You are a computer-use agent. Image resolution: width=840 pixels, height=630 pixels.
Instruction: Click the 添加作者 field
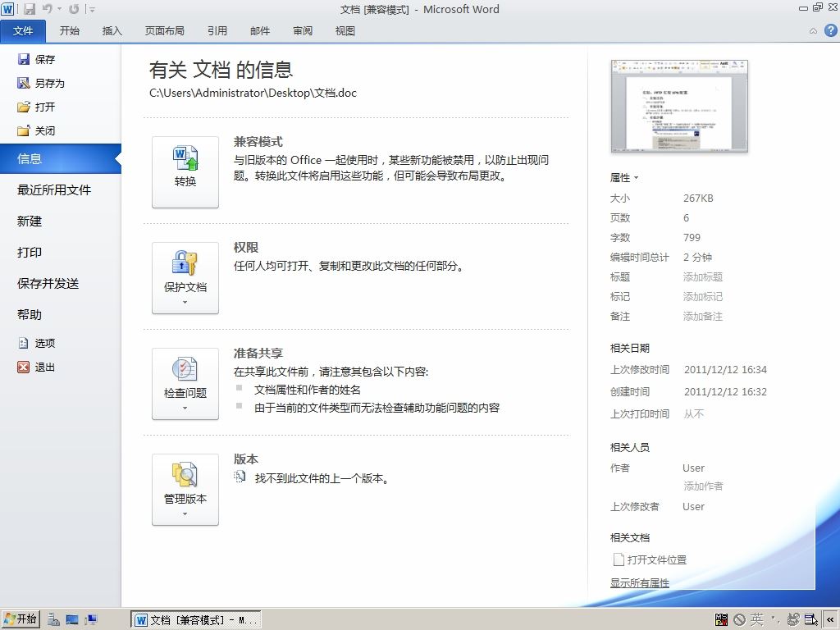tap(703, 486)
